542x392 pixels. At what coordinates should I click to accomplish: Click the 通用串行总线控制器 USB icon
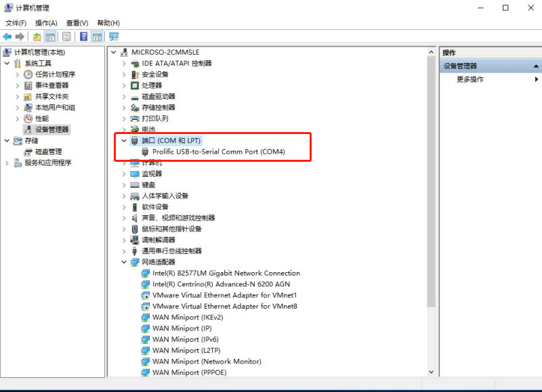click(135, 251)
